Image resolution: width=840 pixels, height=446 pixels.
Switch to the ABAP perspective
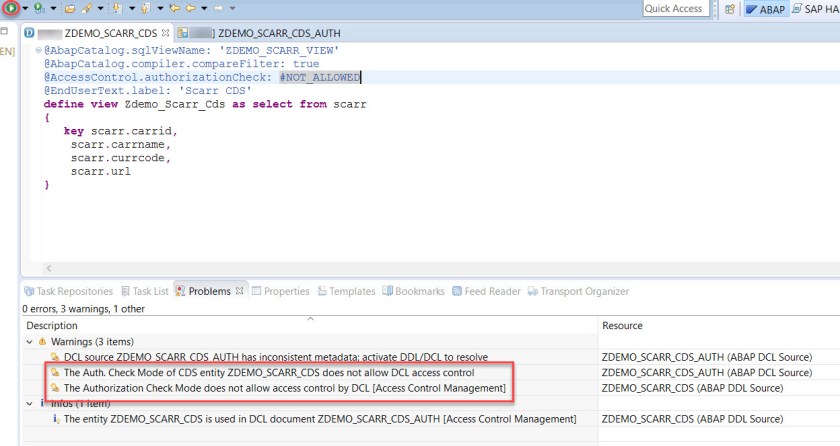point(766,9)
